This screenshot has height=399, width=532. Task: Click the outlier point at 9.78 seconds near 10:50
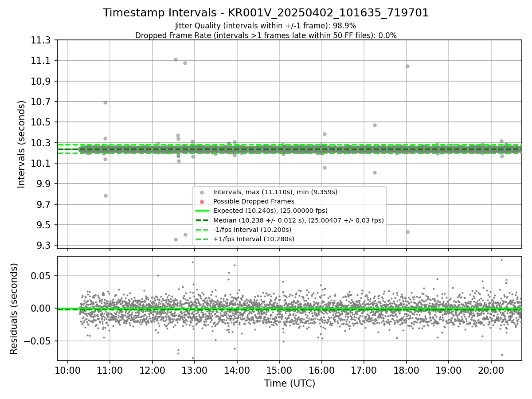106,196
